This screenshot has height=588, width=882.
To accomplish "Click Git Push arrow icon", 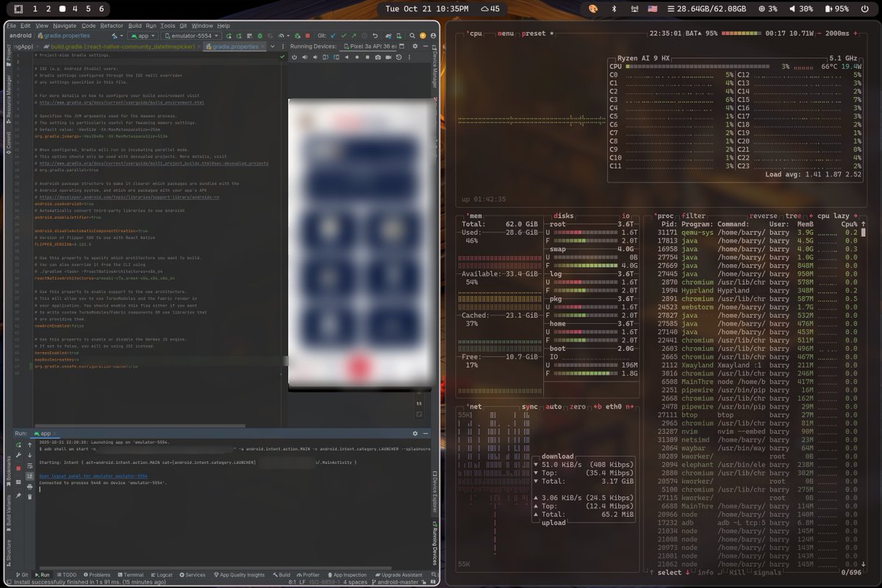I will pos(354,35).
